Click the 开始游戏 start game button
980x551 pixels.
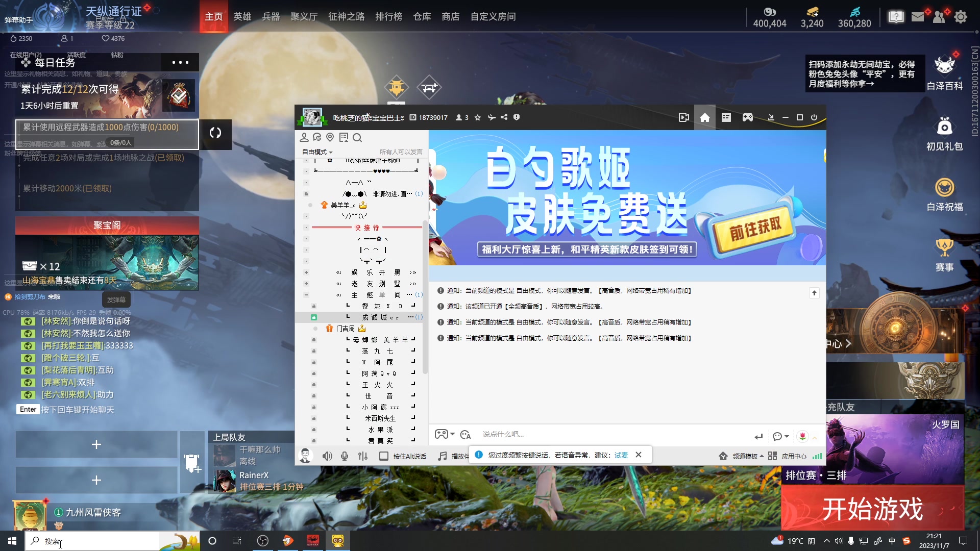click(873, 508)
